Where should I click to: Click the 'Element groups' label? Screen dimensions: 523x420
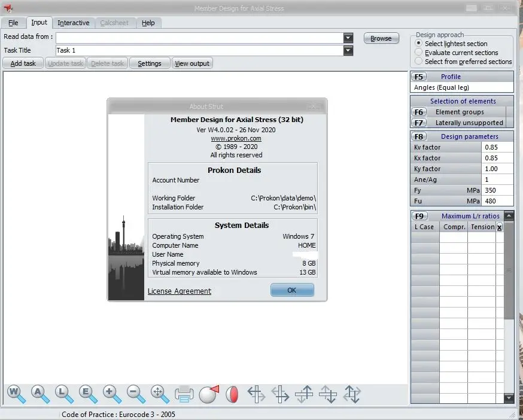(460, 112)
